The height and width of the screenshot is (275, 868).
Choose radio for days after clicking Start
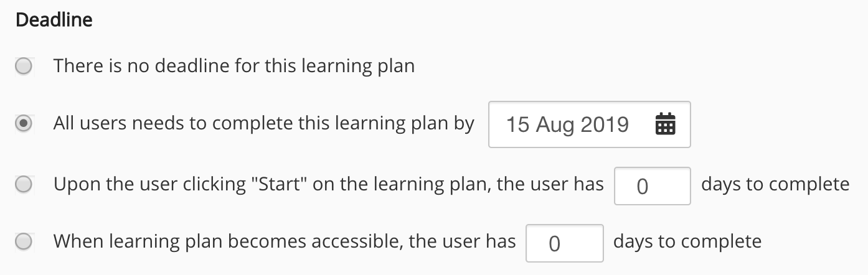point(24,185)
